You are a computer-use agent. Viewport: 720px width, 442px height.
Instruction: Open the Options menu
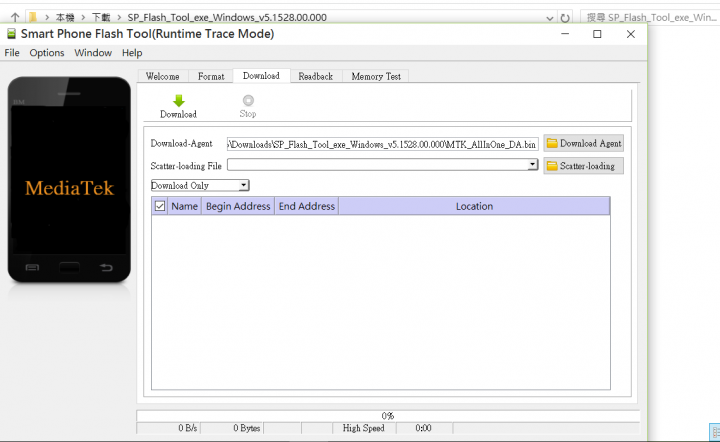coord(47,53)
